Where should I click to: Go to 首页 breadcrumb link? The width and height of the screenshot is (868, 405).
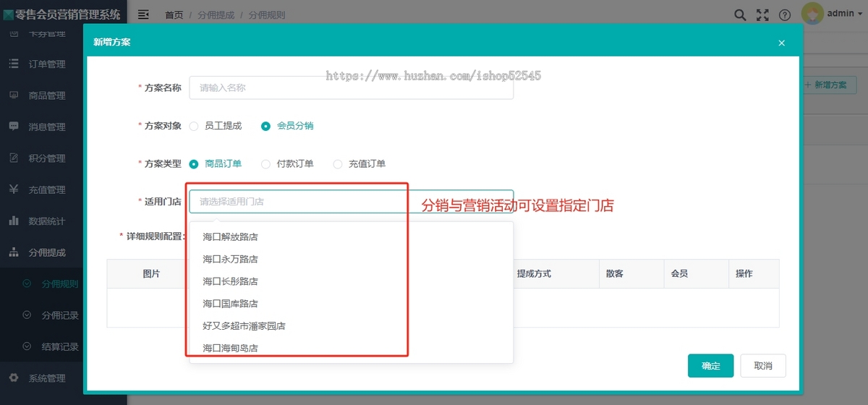click(x=174, y=14)
